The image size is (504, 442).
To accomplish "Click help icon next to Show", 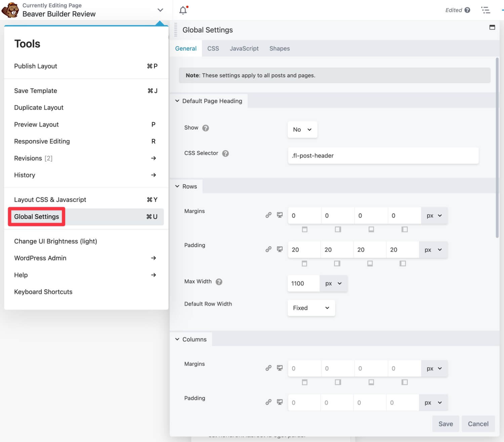I will point(206,128).
